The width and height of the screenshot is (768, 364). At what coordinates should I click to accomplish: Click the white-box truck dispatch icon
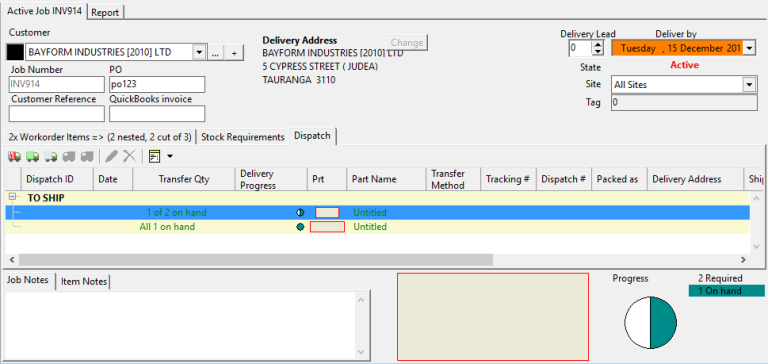point(51,156)
